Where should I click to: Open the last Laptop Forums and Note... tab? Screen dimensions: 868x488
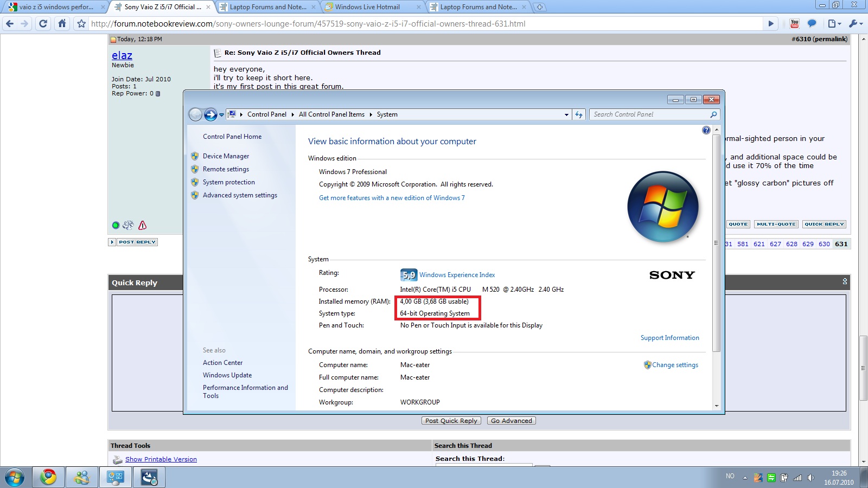[x=478, y=7]
